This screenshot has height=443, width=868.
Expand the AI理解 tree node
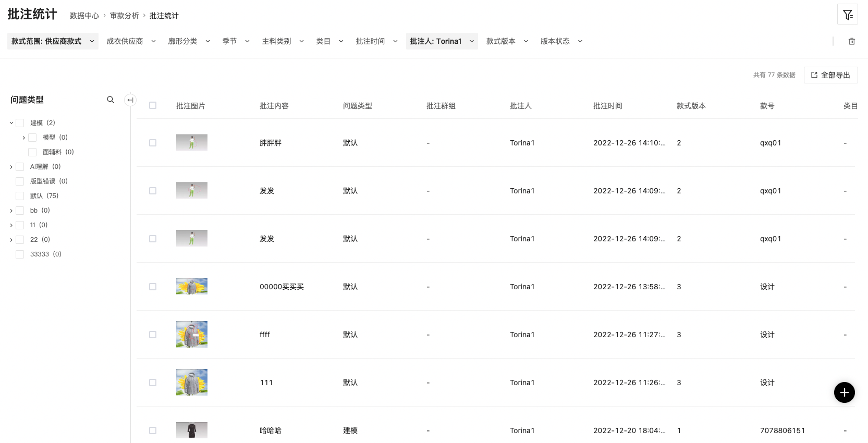pos(11,167)
